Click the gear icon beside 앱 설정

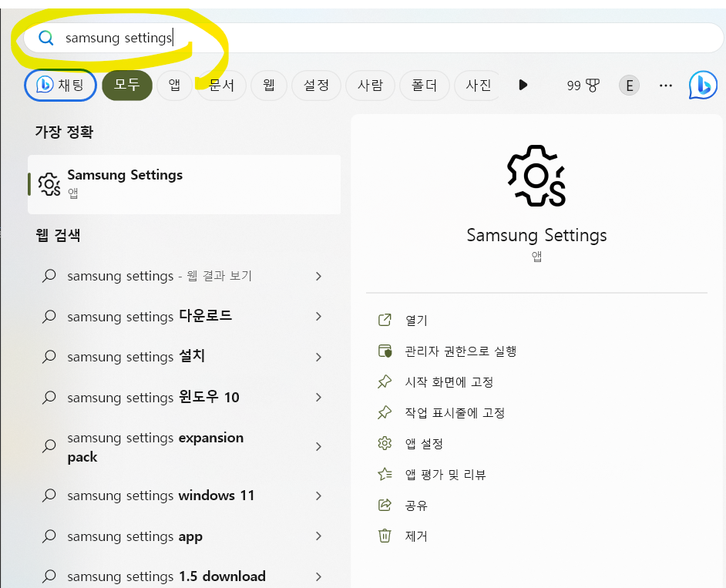point(385,444)
